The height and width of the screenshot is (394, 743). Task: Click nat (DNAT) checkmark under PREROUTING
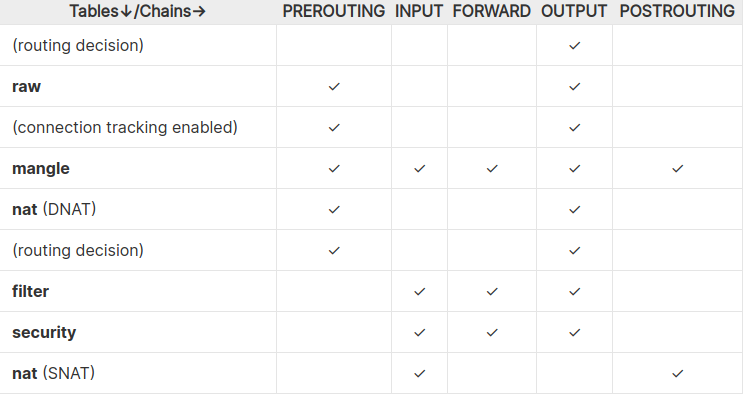[334, 209]
